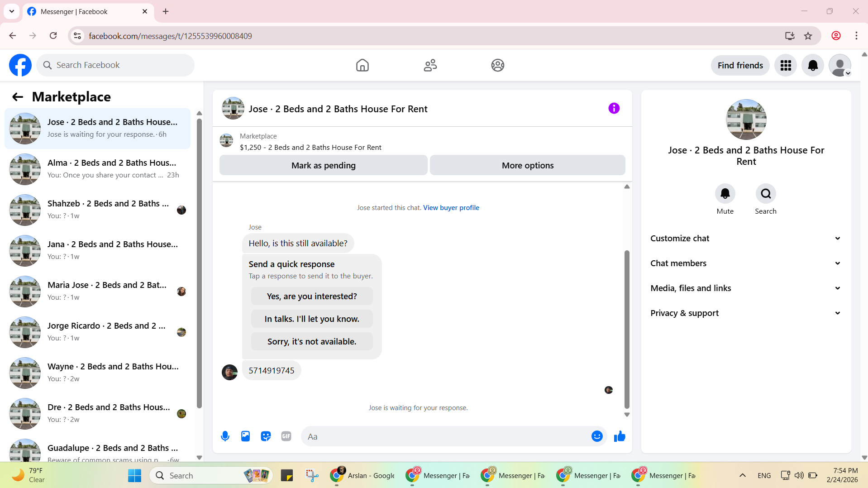The image size is (868, 488).
Task: Open the emoji picker smiley
Action: 597,436
